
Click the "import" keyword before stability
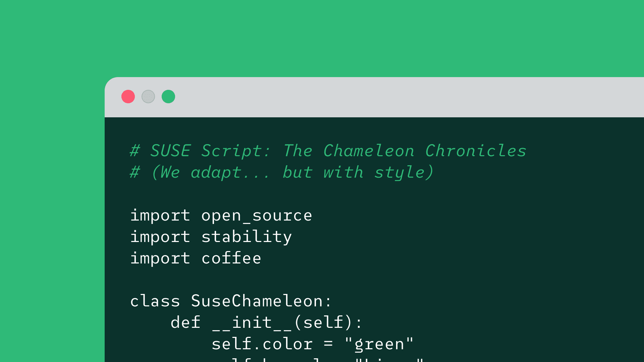tap(160, 237)
